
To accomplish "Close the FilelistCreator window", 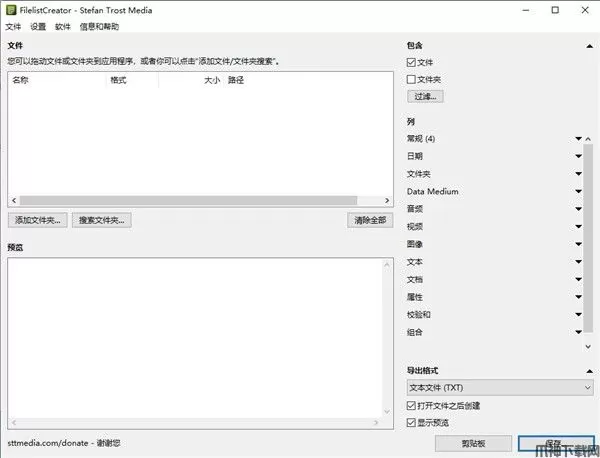I will point(585,10).
